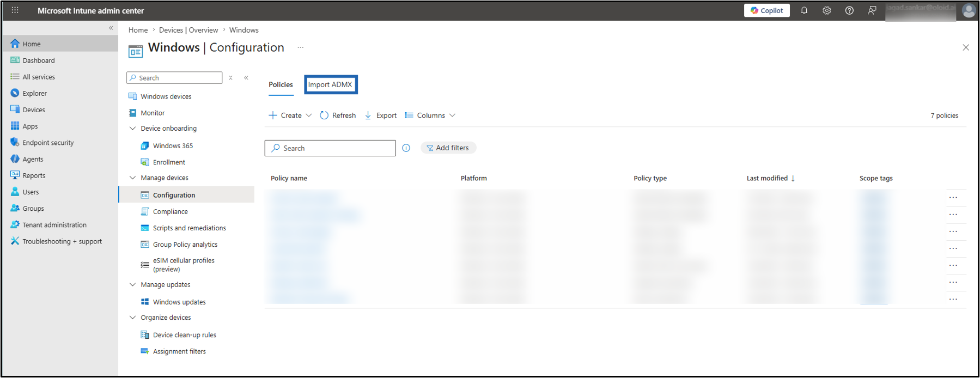Open the app launcher waffle icon

pos(15,10)
